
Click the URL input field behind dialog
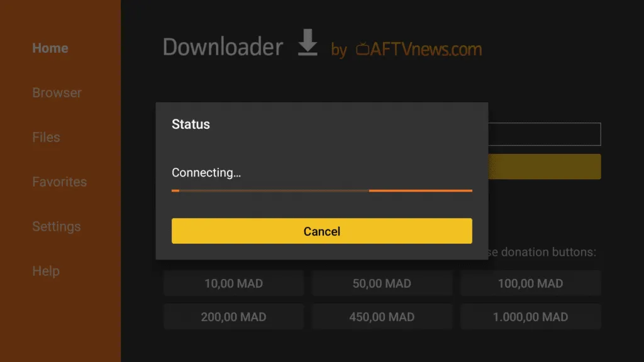pyautogui.click(x=544, y=134)
